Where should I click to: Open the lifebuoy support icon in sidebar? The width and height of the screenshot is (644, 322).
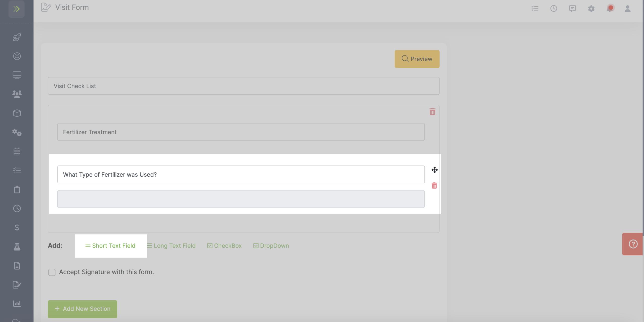point(17,56)
